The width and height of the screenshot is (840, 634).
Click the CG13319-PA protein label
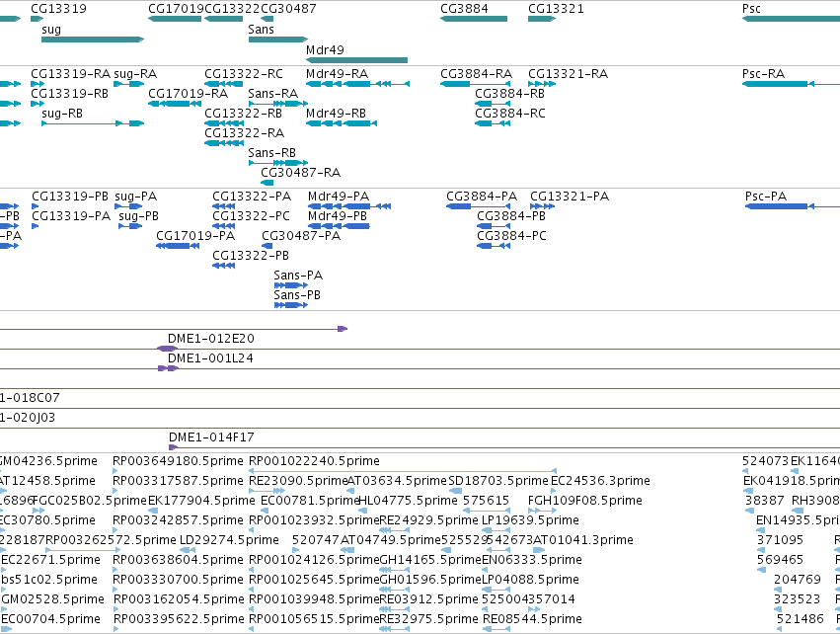(71, 216)
